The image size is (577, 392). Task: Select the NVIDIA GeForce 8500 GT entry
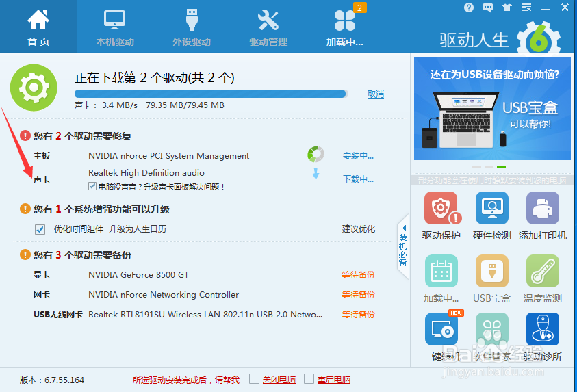coord(138,275)
